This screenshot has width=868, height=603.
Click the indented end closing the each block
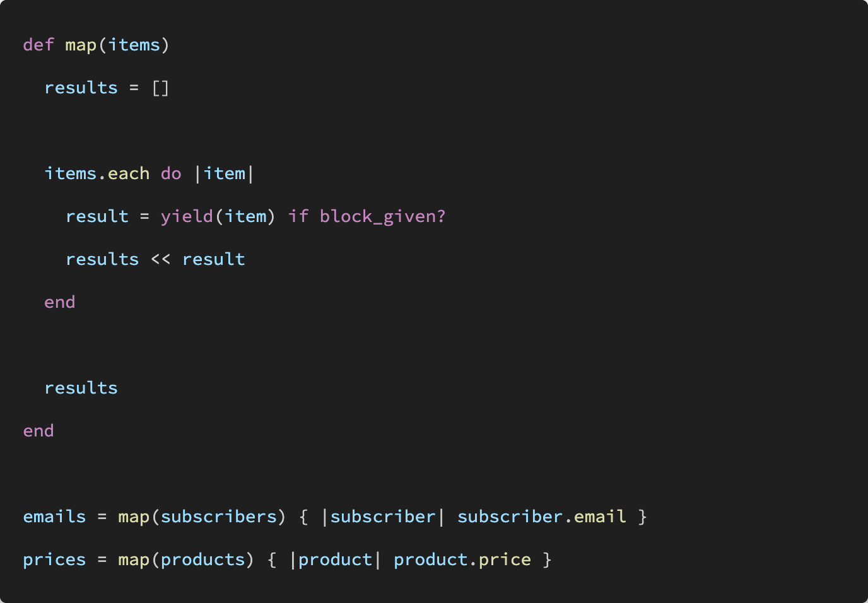pos(60,302)
